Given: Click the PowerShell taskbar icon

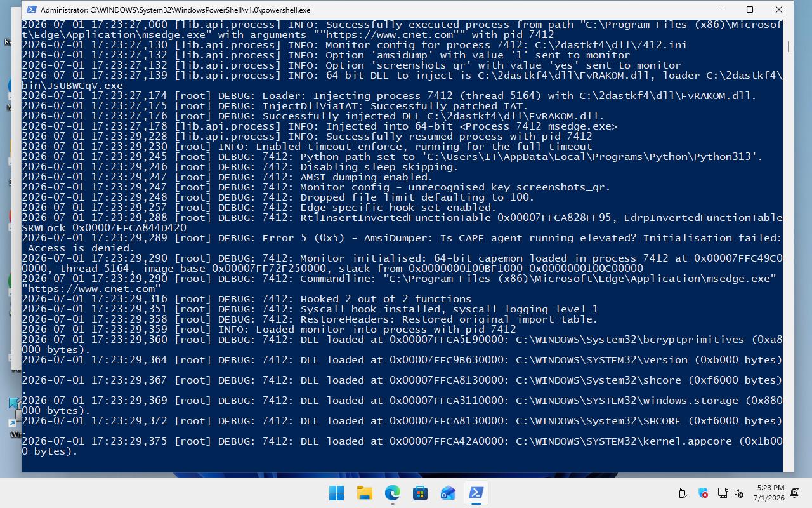Looking at the screenshot, I should 476,493.
